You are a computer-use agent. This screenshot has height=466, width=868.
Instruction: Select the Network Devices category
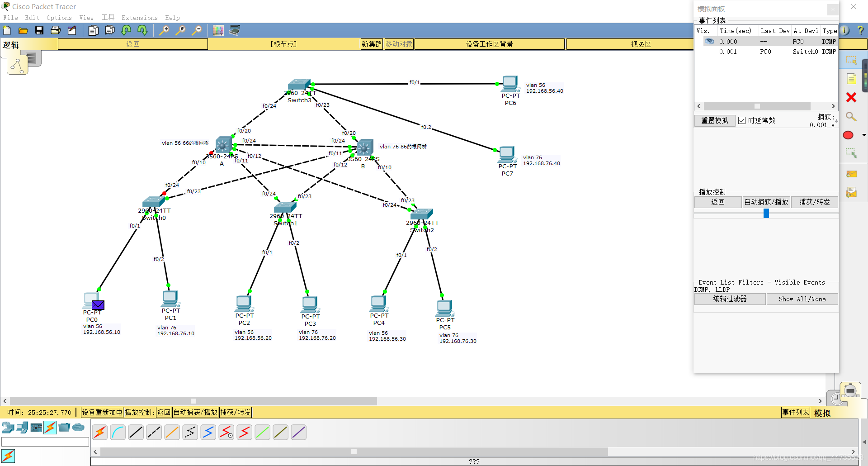click(8, 427)
